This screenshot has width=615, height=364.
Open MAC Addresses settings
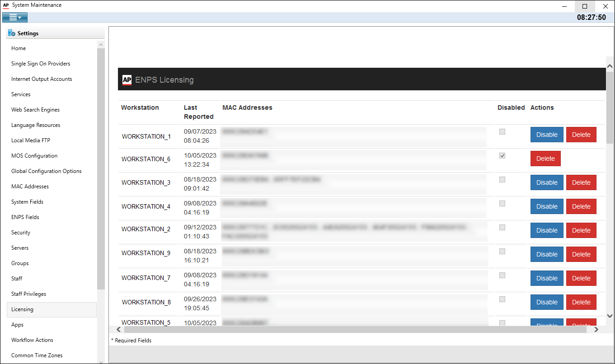point(30,187)
